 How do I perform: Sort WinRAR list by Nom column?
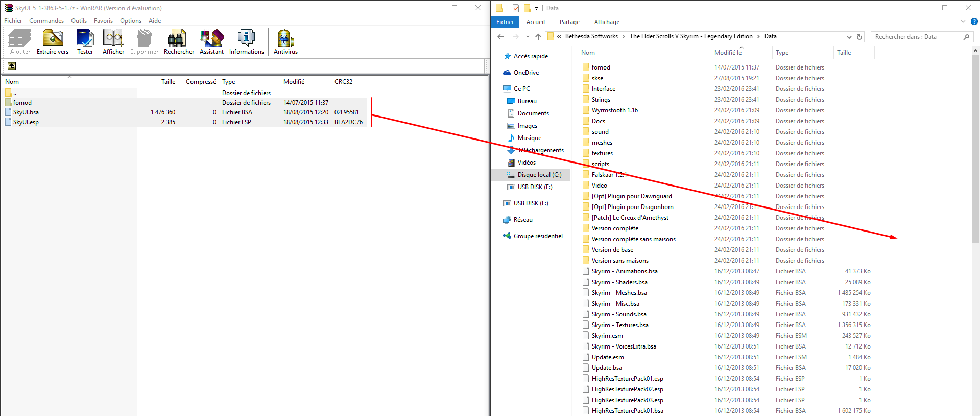pos(69,82)
